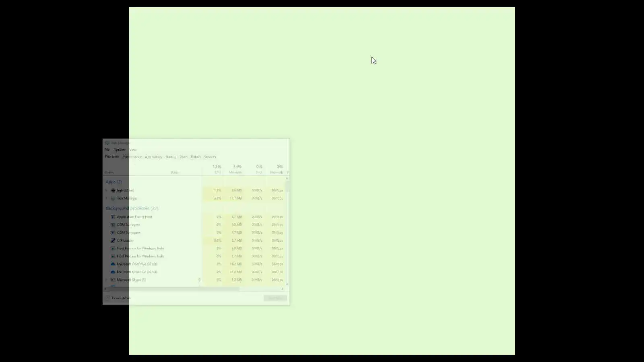Click the 0.8% CPU value for CTF Loader
Screen dimensions: 644x362
pos(217,241)
